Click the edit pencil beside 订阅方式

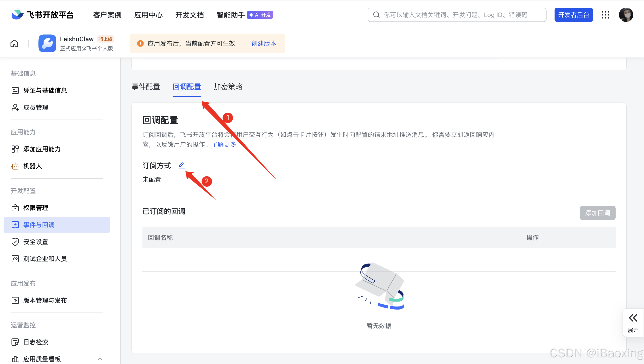pos(182,165)
